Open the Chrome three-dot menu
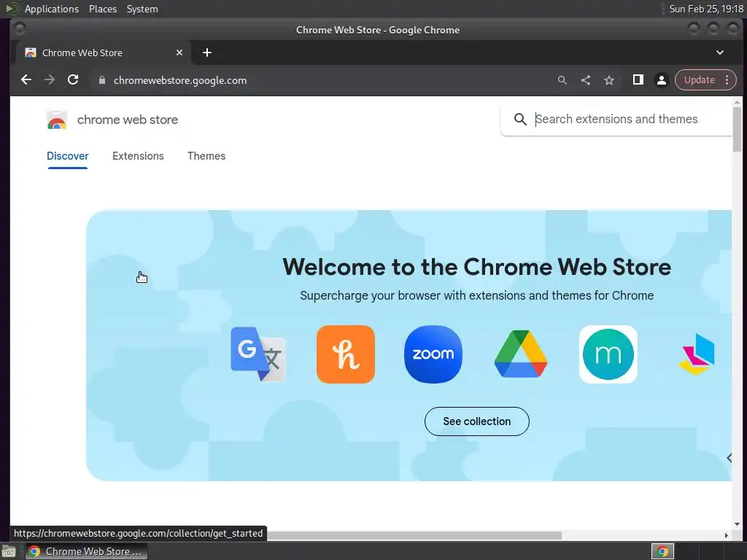747x560 pixels. 727,80
